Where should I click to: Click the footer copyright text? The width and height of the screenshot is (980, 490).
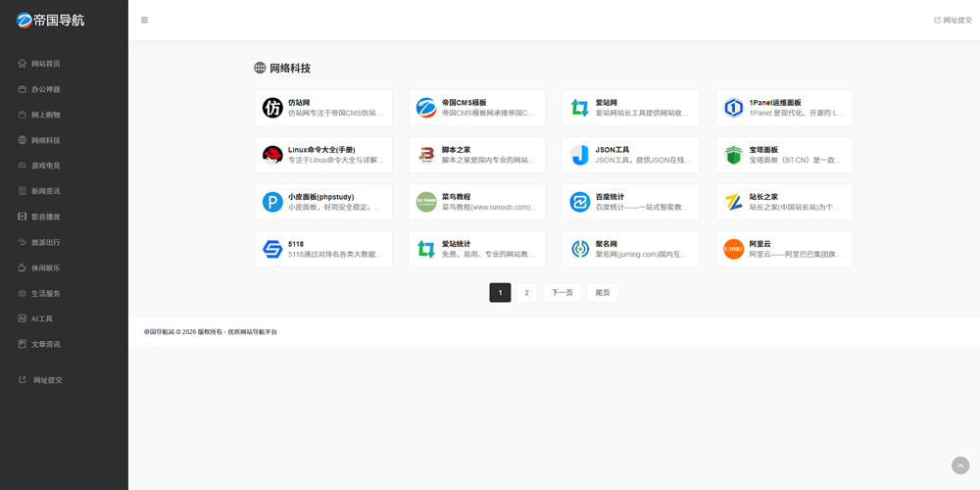pos(210,332)
